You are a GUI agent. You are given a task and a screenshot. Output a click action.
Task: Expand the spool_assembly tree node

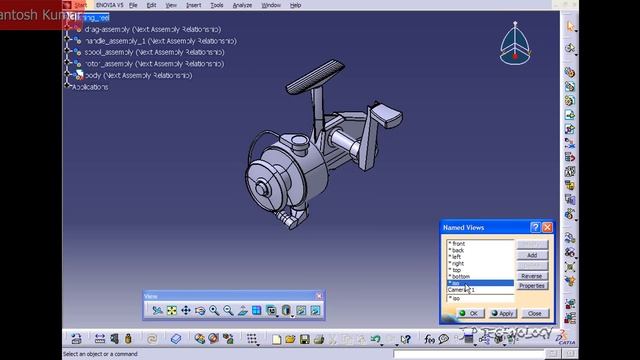[x=68, y=51]
